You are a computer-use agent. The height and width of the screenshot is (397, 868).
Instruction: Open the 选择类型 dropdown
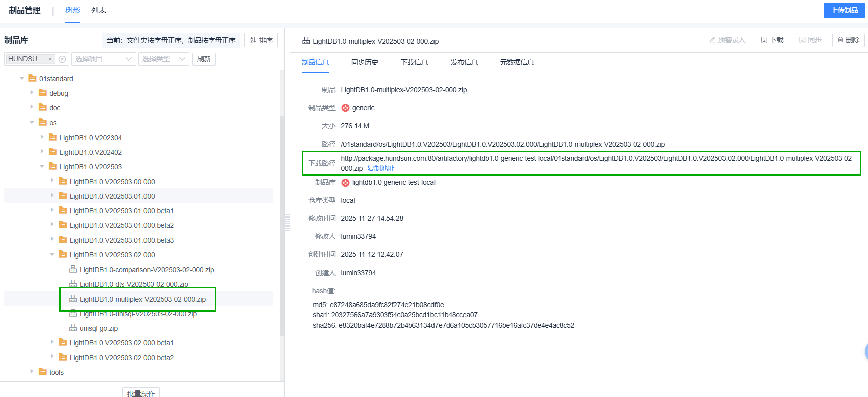(164, 59)
